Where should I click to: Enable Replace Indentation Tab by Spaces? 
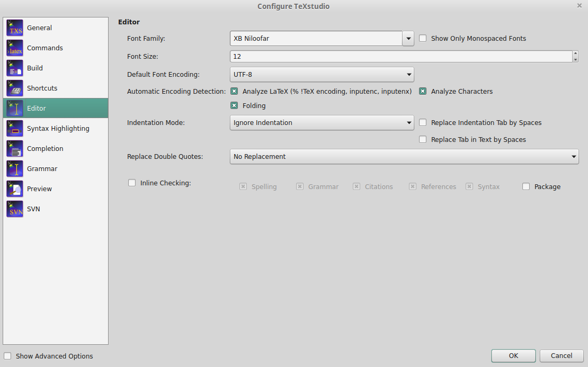pos(423,122)
